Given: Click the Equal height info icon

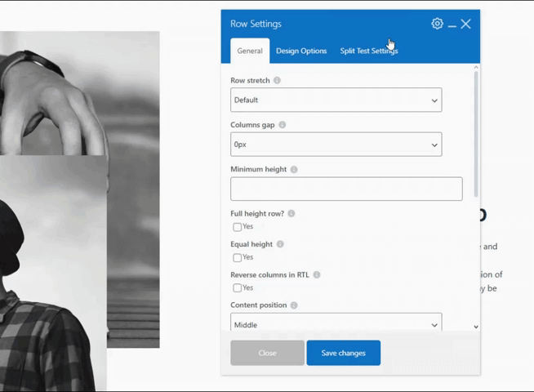Looking at the screenshot, I should pyautogui.click(x=280, y=244).
